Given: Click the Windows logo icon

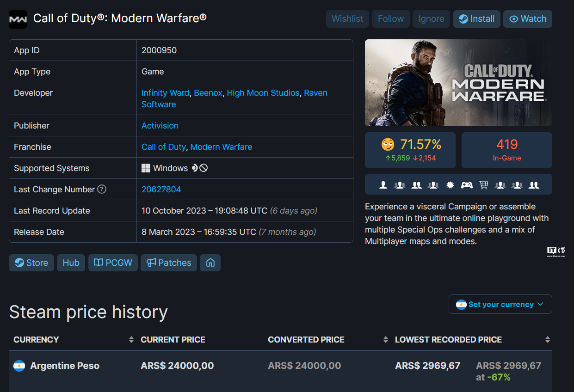Looking at the screenshot, I should tap(146, 168).
